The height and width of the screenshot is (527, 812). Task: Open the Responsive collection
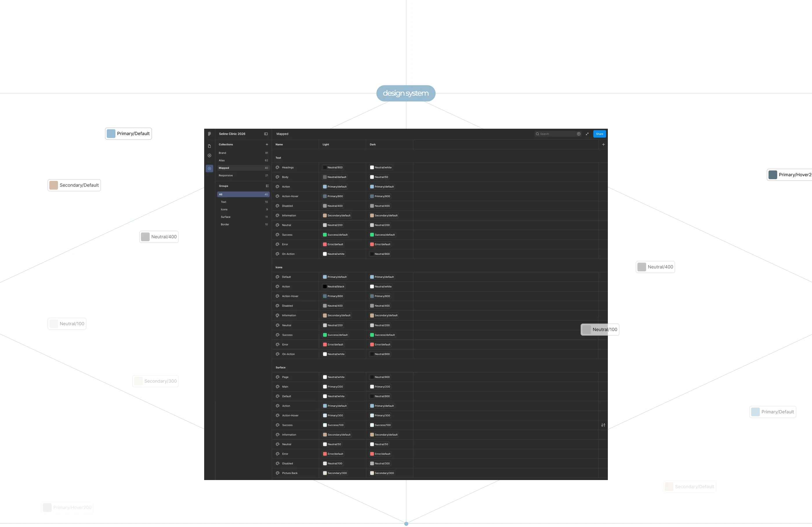coord(243,175)
